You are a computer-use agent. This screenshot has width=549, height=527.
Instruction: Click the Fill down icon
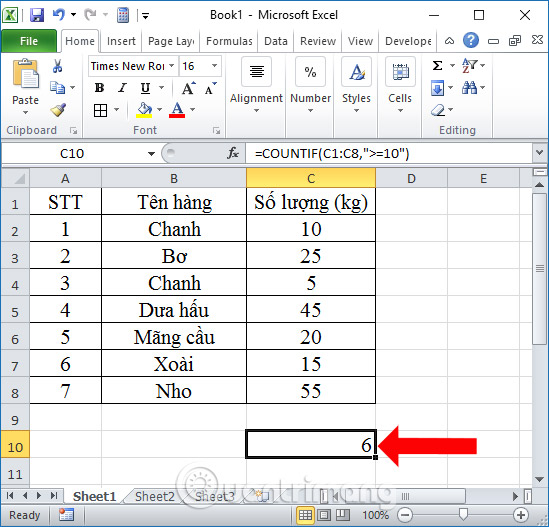(437, 88)
